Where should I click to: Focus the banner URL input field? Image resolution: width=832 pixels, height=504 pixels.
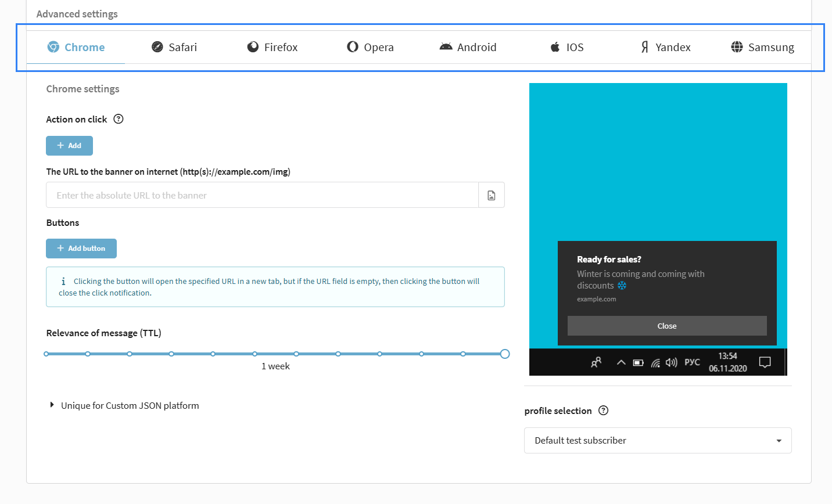pyautogui.click(x=262, y=195)
